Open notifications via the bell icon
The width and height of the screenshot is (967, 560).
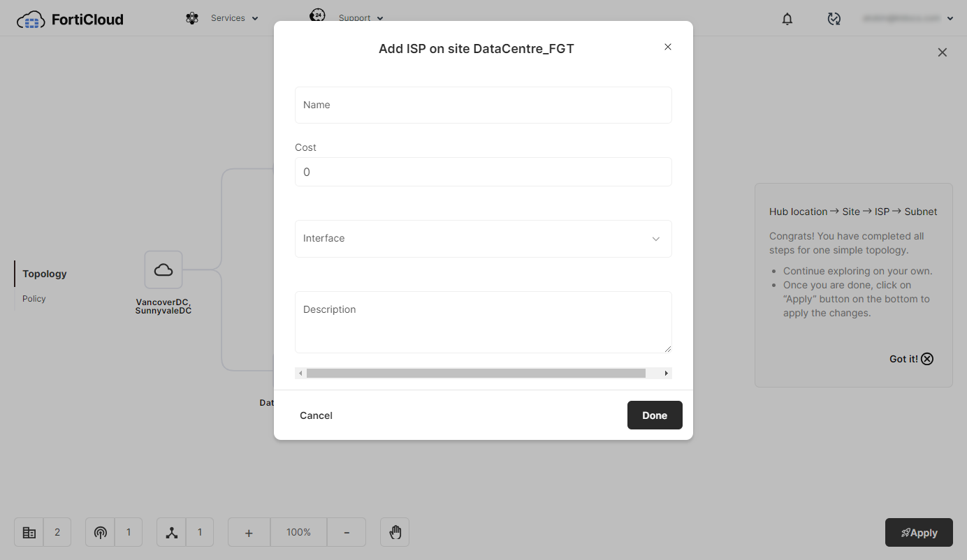click(787, 19)
